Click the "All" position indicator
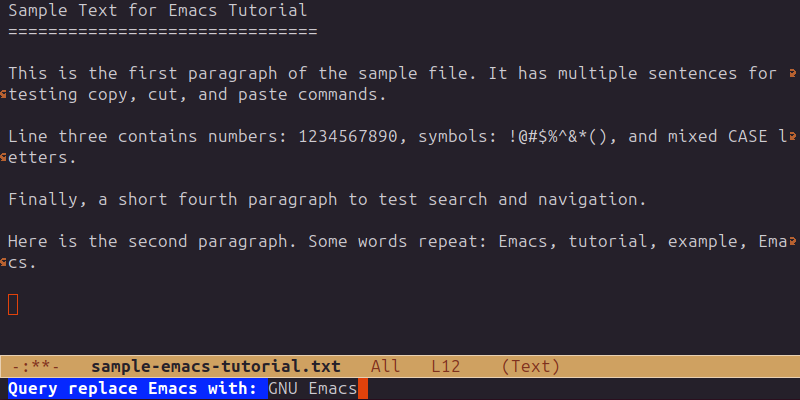 click(385, 367)
